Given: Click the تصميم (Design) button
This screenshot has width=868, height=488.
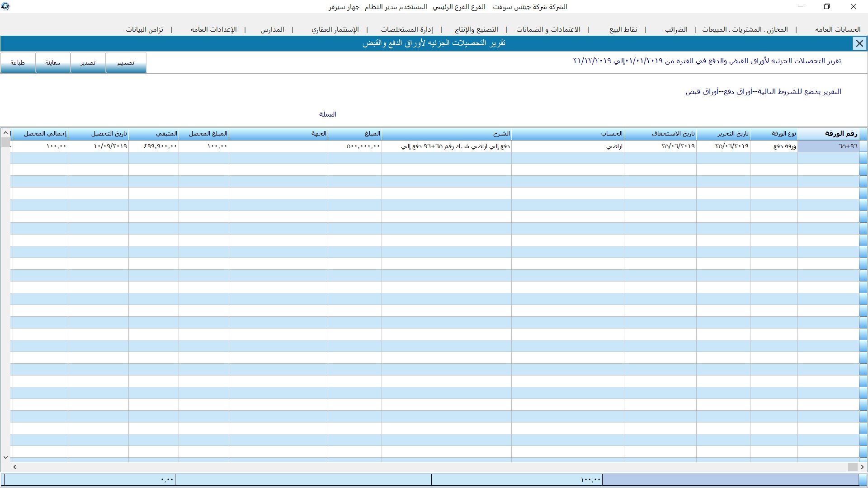Looking at the screenshot, I should point(126,62).
